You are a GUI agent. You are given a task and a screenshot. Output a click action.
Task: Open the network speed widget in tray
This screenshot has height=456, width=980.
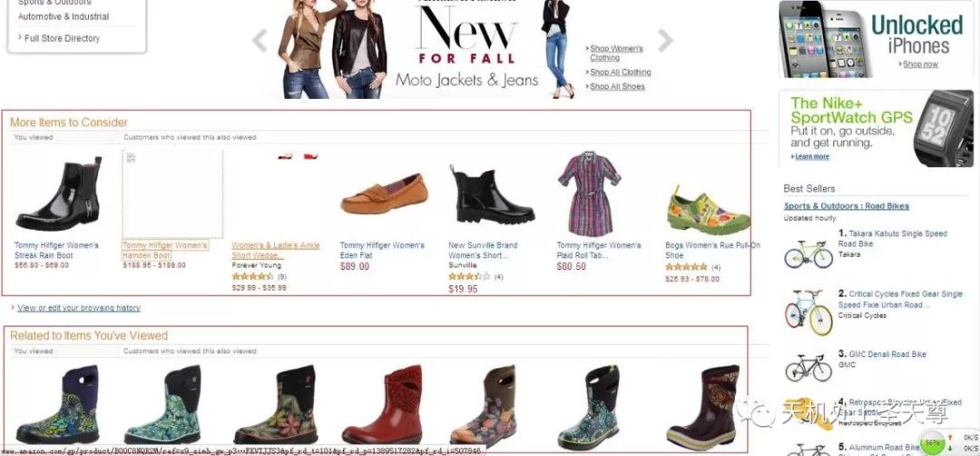pyautogui.click(x=948, y=442)
